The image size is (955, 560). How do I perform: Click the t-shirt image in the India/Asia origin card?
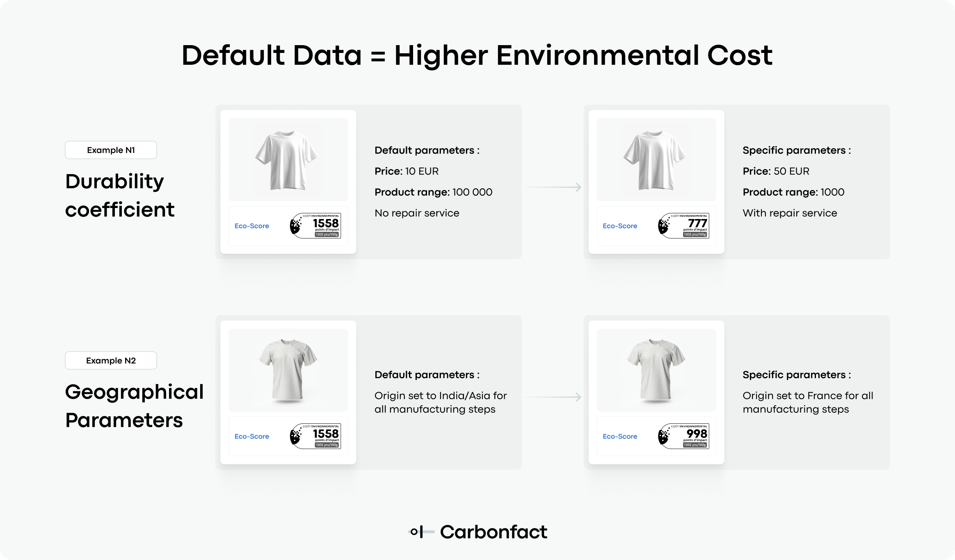pos(288,370)
